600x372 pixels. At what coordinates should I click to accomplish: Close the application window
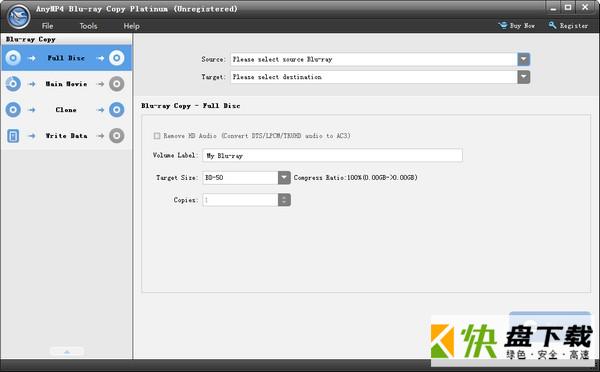(585, 7)
